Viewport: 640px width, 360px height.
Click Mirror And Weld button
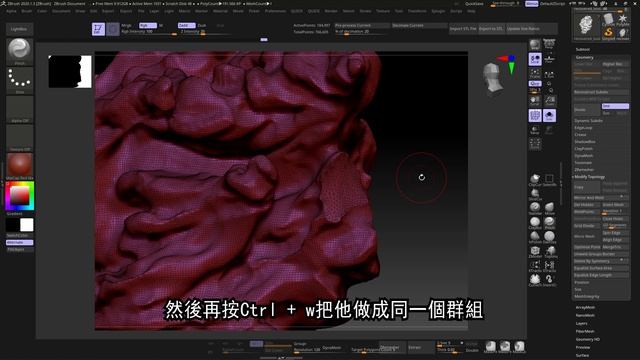[601, 198]
